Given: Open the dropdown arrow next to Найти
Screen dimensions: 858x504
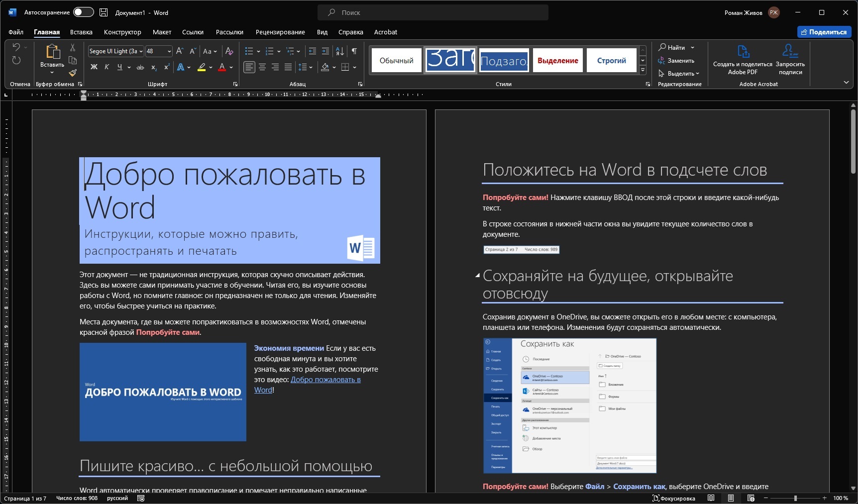Looking at the screenshot, I should [692, 48].
